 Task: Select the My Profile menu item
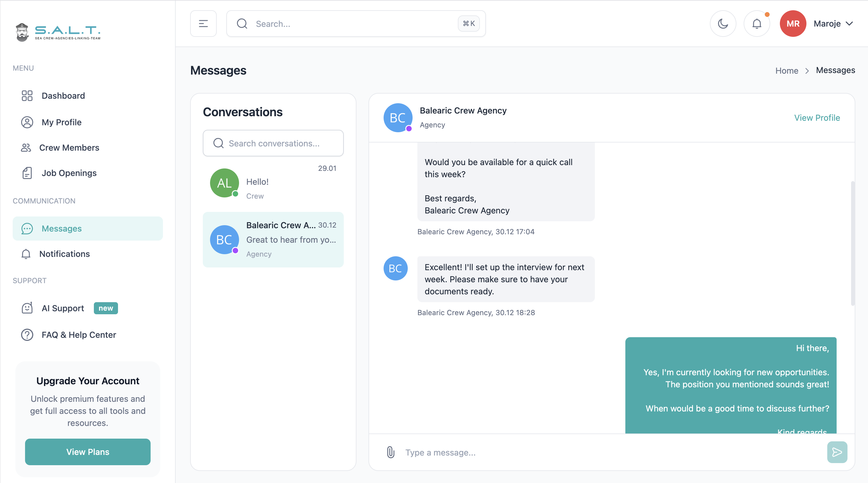61,122
